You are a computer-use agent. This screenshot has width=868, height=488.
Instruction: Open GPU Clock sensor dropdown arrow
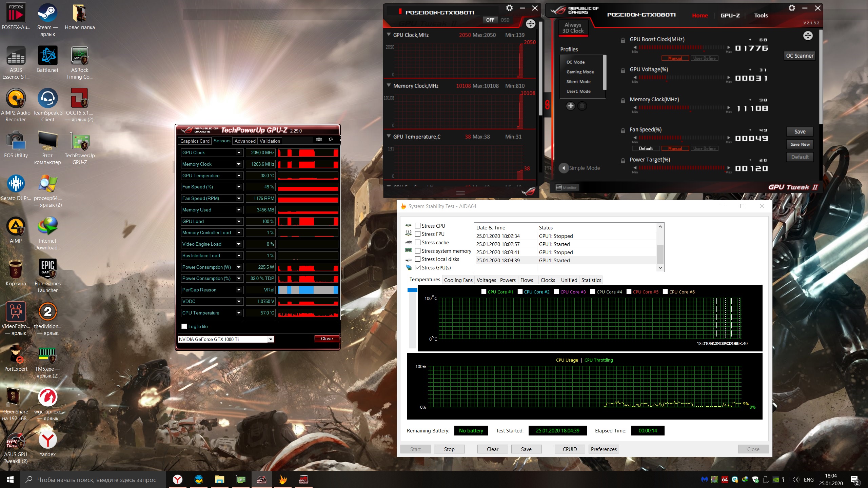pos(239,153)
